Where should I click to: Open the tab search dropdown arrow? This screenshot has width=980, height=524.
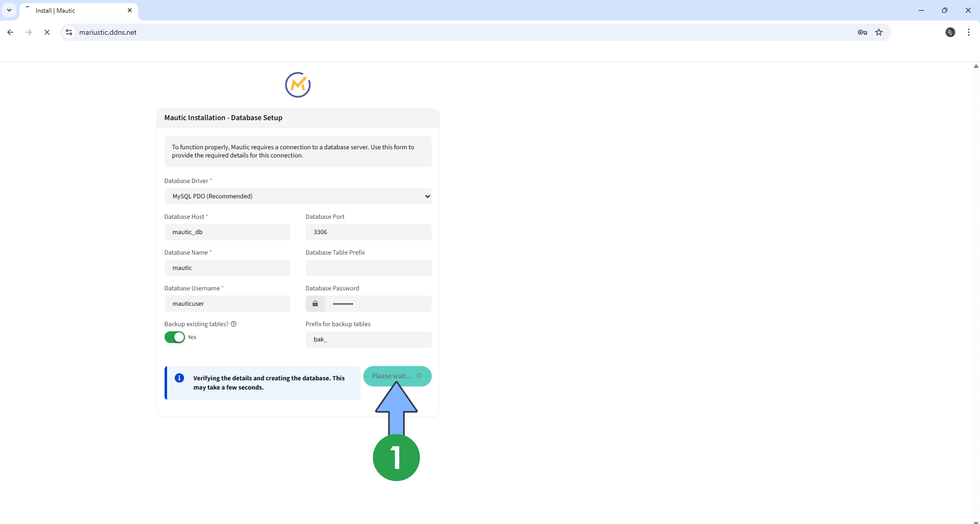9,10
